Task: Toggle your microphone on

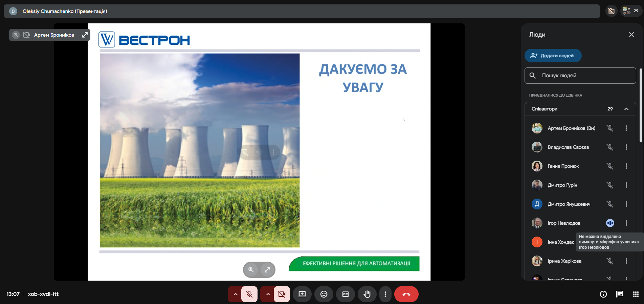Action: click(x=249, y=294)
